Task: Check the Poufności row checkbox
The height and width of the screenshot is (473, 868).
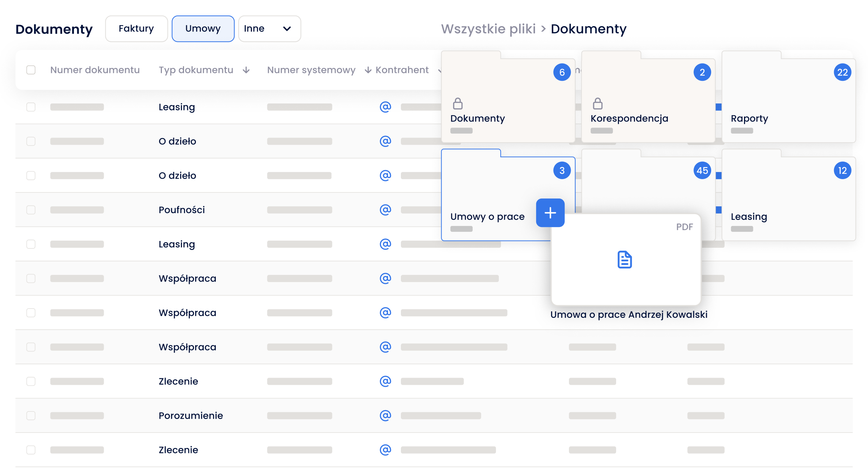Action: (x=31, y=210)
